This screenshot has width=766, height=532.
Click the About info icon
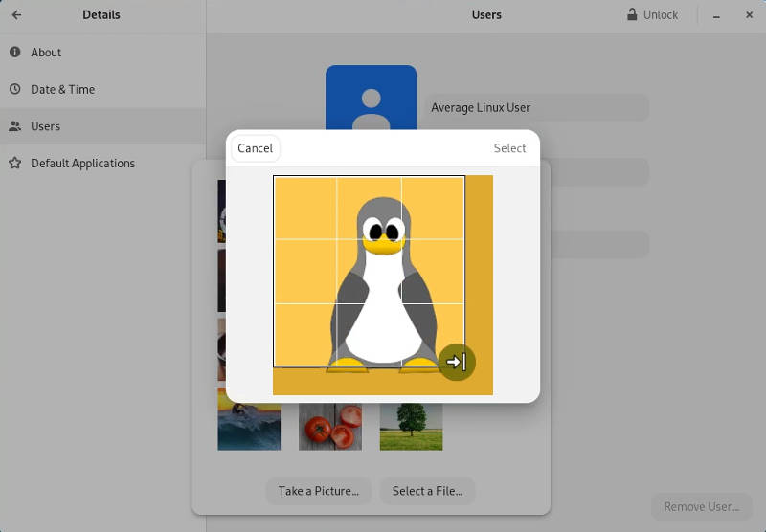[x=15, y=52]
